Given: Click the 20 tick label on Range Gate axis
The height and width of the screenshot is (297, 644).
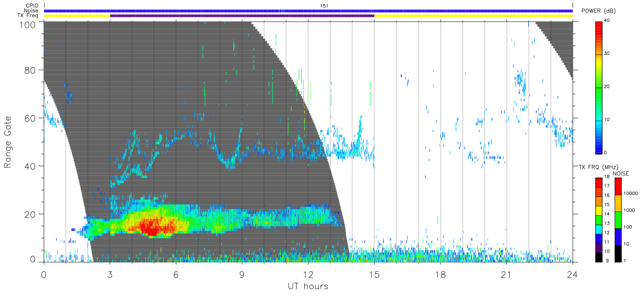Looking at the screenshot, I should pos(31,214).
